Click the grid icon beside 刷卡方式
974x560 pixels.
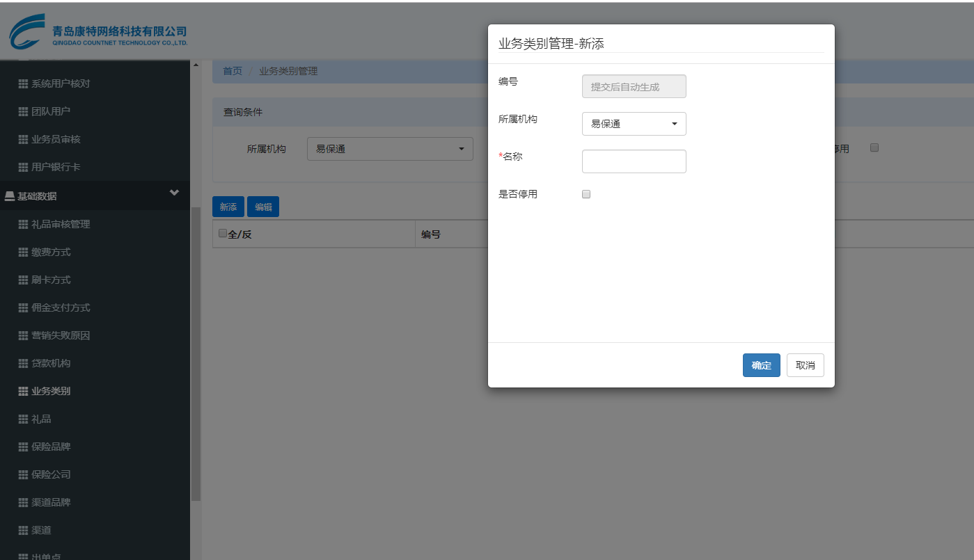23,280
